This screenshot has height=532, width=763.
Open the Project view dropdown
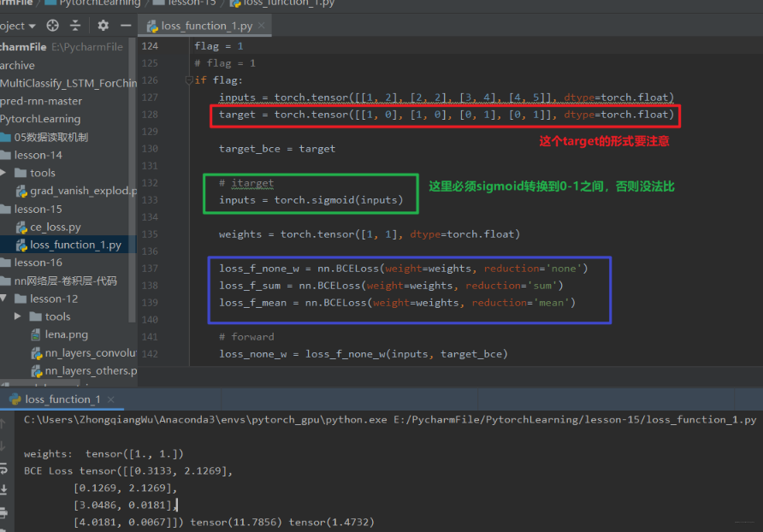(18, 26)
